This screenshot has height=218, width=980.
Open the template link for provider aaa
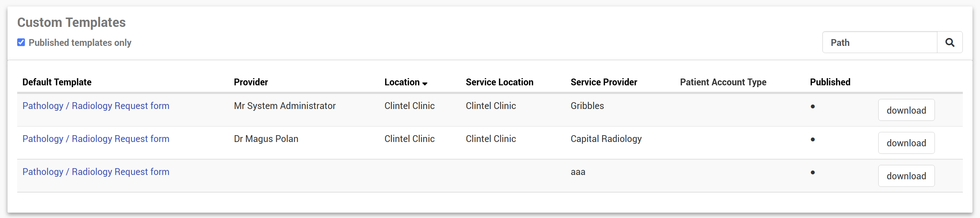[x=96, y=171]
